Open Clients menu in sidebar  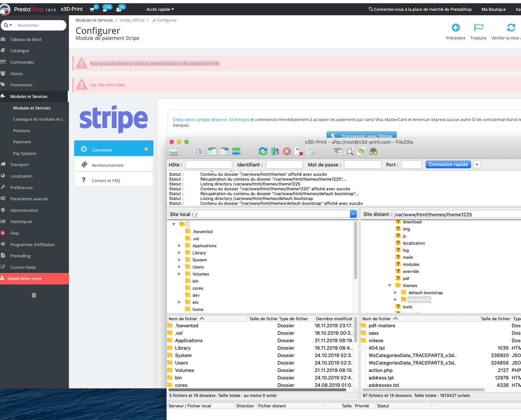pos(16,74)
